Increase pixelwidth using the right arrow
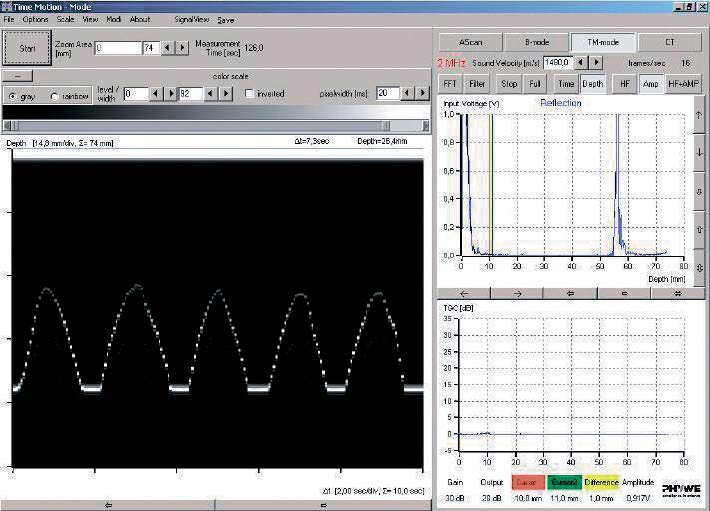This screenshot has height=511, width=710. point(424,94)
